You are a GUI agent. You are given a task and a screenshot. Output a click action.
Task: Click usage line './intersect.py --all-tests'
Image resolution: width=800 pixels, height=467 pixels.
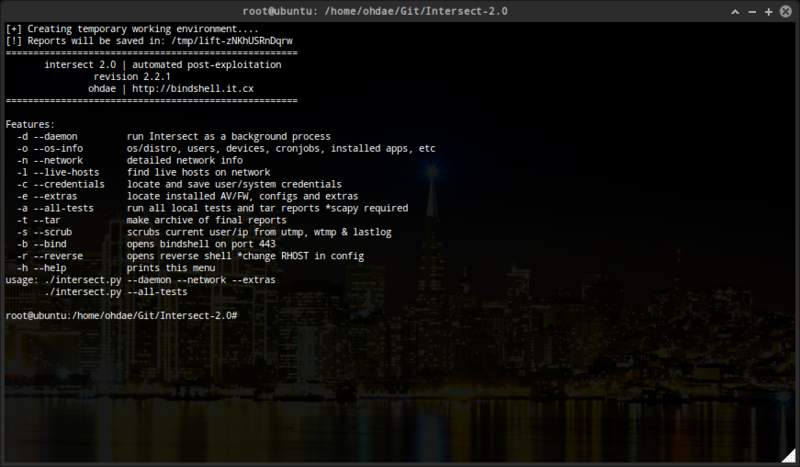tap(116, 292)
